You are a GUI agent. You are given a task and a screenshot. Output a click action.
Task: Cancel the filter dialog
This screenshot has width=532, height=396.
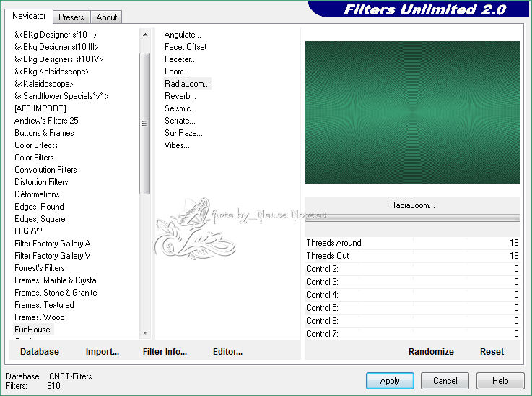(x=445, y=381)
